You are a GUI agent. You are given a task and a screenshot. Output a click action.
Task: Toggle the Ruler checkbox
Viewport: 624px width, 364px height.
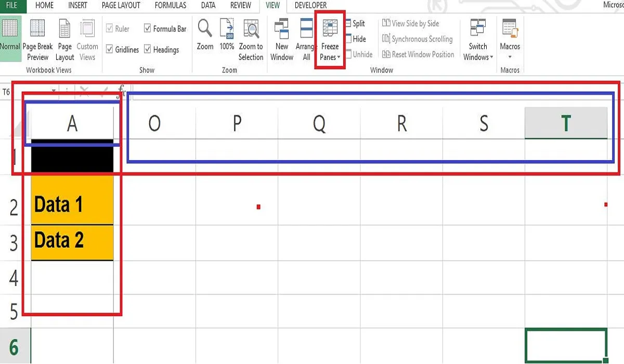(x=118, y=29)
